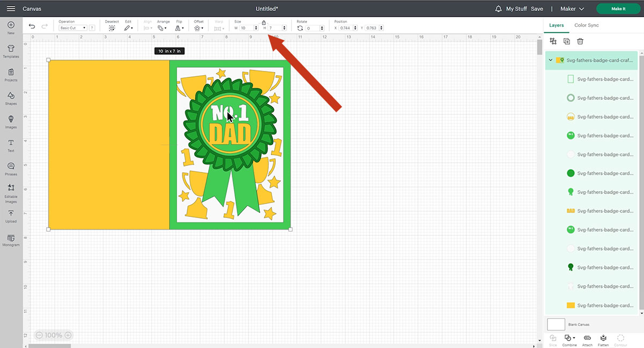
Task: Click Save in the header
Action: [x=537, y=9]
